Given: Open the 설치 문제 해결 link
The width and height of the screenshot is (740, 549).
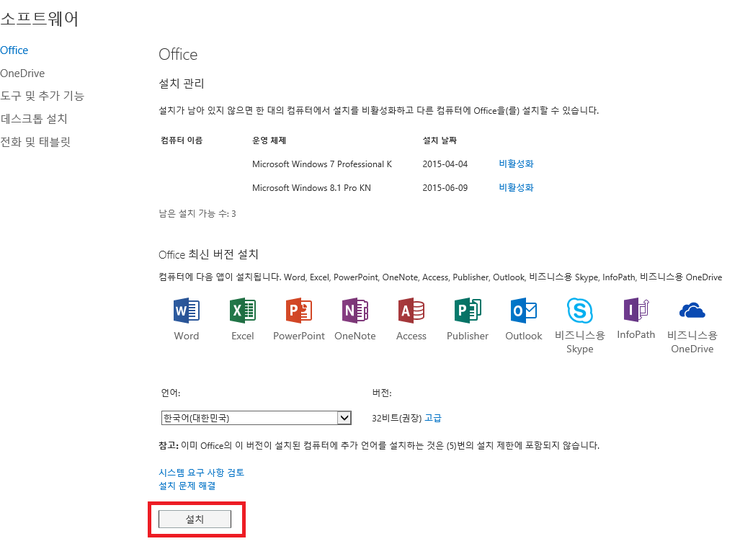Looking at the screenshot, I should [x=187, y=486].
